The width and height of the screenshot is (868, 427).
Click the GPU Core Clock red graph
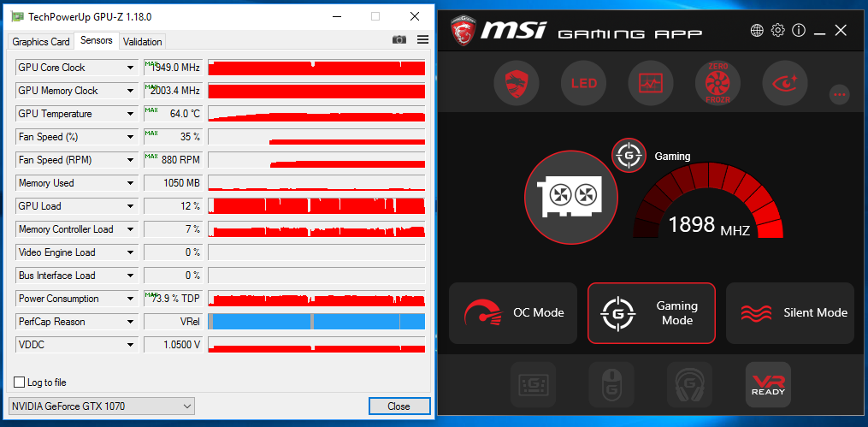(316, 68)
